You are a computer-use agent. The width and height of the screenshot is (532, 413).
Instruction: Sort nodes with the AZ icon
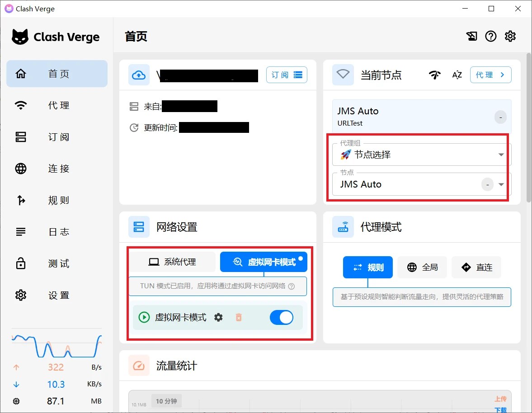pyautogui.click(x=457, y=75)
